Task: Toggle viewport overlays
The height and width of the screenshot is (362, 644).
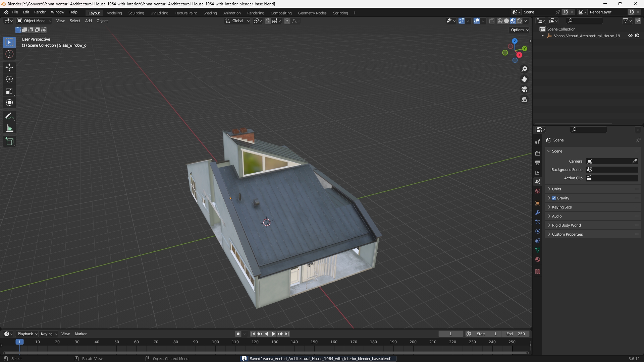Action: pyautogui.click(x=477, y=21)
